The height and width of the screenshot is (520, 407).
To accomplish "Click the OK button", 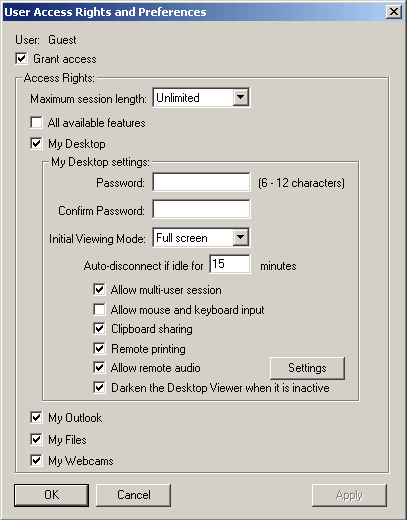I will (x=51, y=495).
